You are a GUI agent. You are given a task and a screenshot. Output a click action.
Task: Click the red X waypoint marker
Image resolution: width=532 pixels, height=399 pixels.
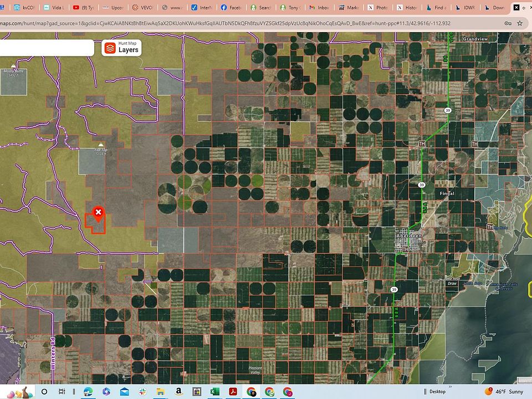[98, 213]
